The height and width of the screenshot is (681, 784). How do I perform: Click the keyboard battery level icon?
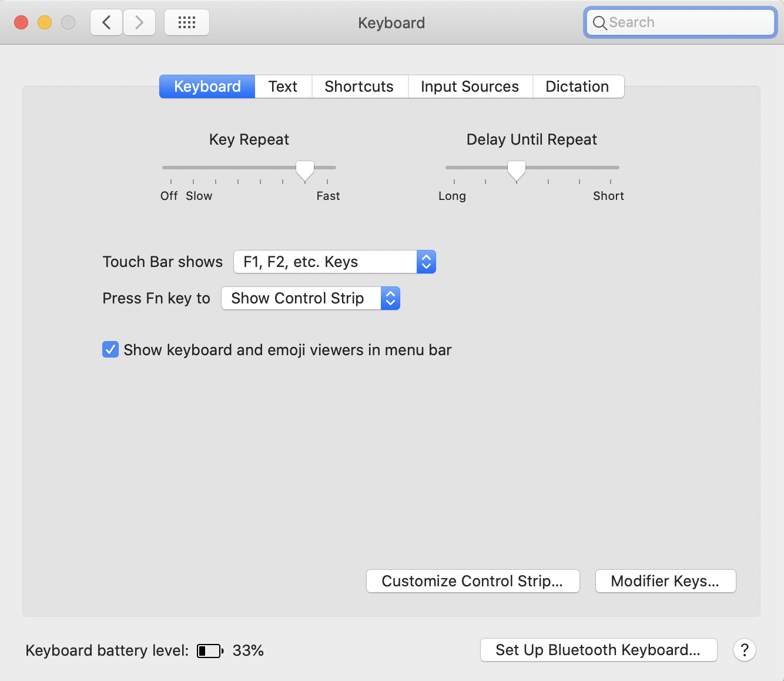tap(210, 650)
